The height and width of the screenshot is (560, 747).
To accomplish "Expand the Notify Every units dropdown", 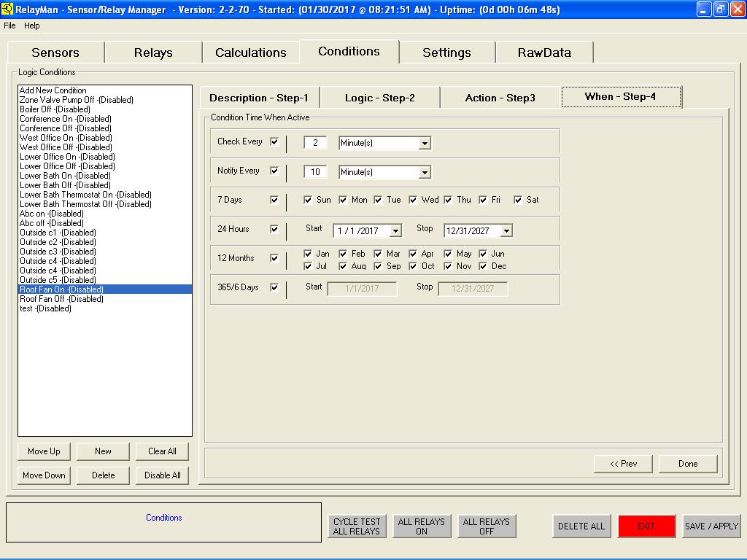I will tap(425, 173).
